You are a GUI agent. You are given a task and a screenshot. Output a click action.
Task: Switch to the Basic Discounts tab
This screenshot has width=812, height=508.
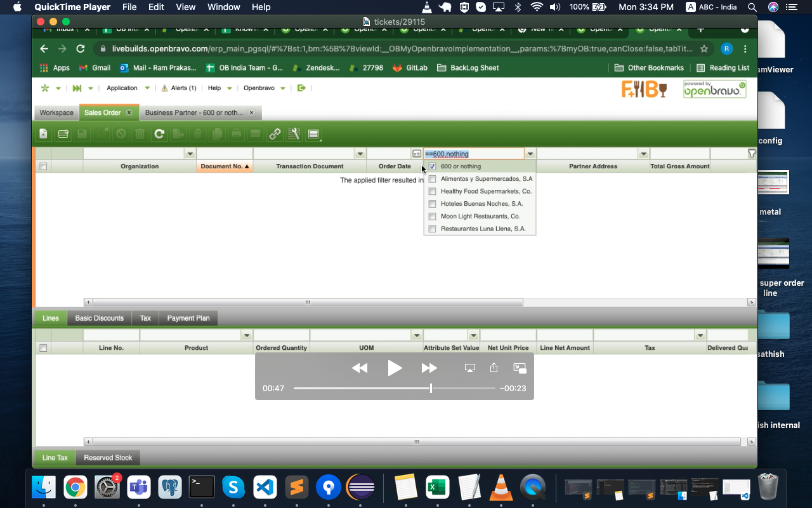point(99,318)
